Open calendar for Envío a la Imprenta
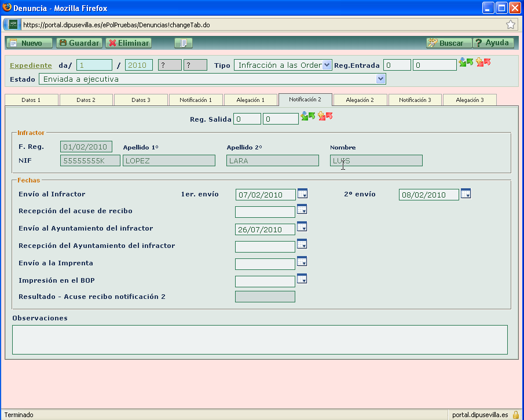 coord(302,262)
